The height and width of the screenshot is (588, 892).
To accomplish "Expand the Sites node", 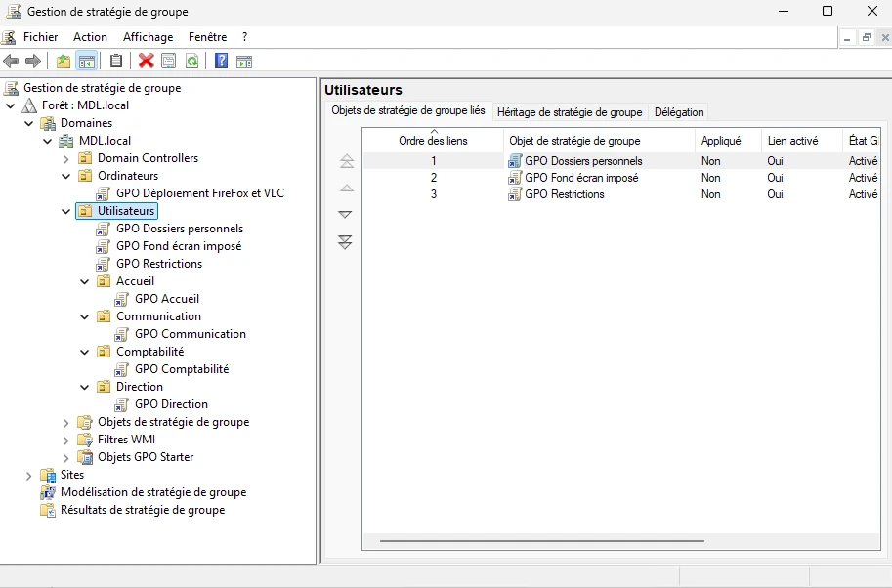I will click(x=29, y=476).
